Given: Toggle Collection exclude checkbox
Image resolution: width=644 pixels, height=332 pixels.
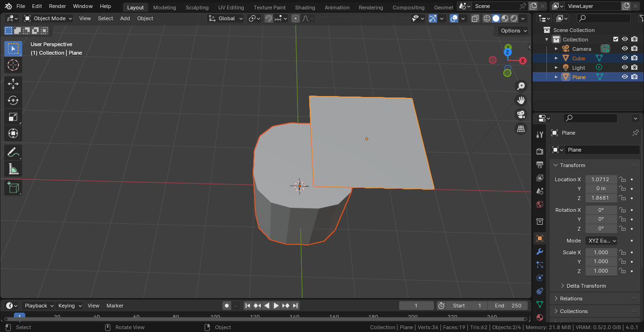Looking at the screenshot, I should pyautogui.click(x=615, y=40).
